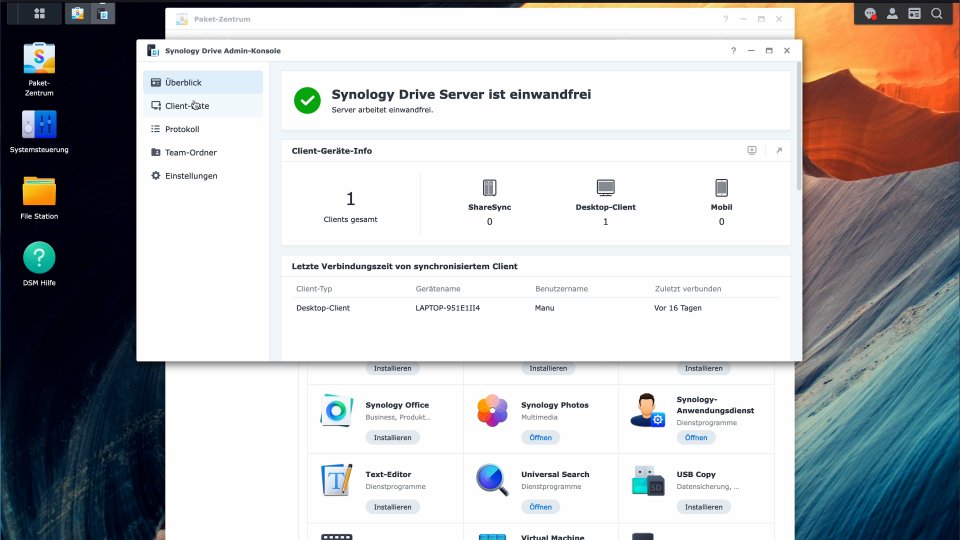Screen dimensions: 960x540
Task: Click Synology Drive Admin-Konsole title bar icon
Action: 153,51
